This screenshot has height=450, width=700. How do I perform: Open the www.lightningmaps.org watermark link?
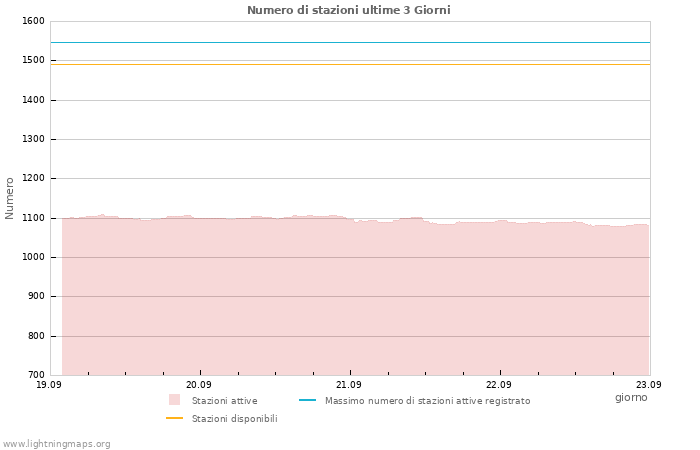coord(56,444)
